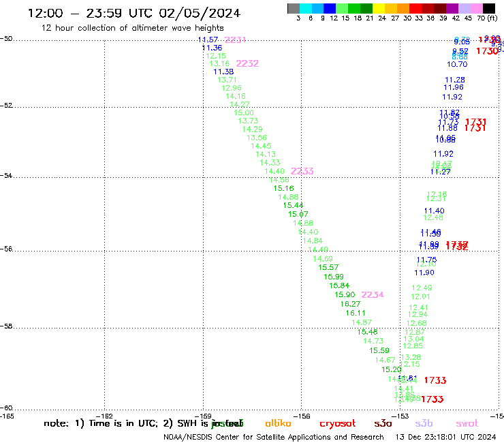This screenshot has width=504, height=443.
Task: Click wave height value 15.90
Action: point(345,294)
